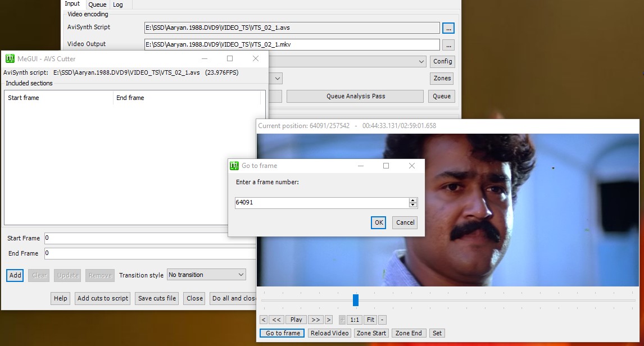Click Queue Analysis Pass button
Viewport: 644px width, 346px height.
tap(356, 96)
